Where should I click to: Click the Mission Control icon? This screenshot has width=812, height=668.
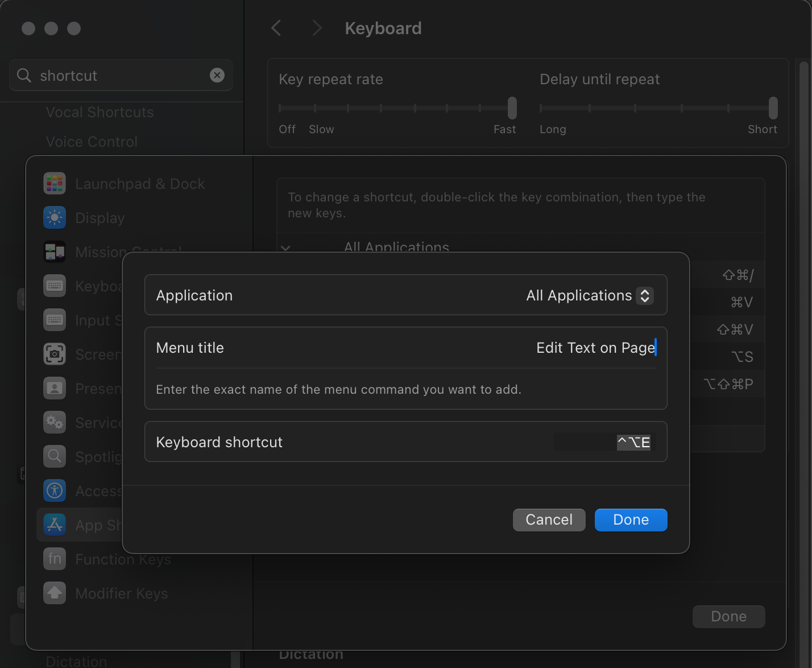coord(55,252)
